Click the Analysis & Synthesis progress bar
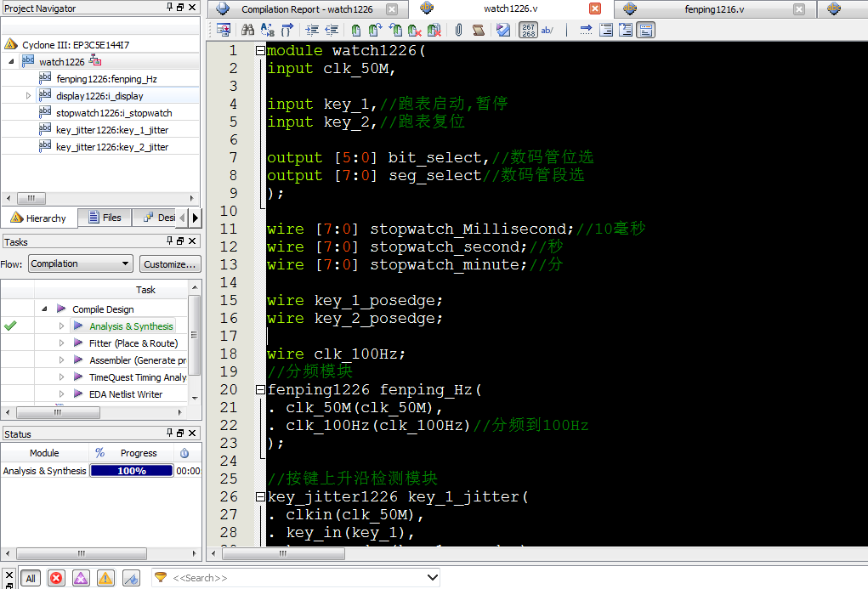The width and height of the screenshot is (868, 589). tap(131, 471)
